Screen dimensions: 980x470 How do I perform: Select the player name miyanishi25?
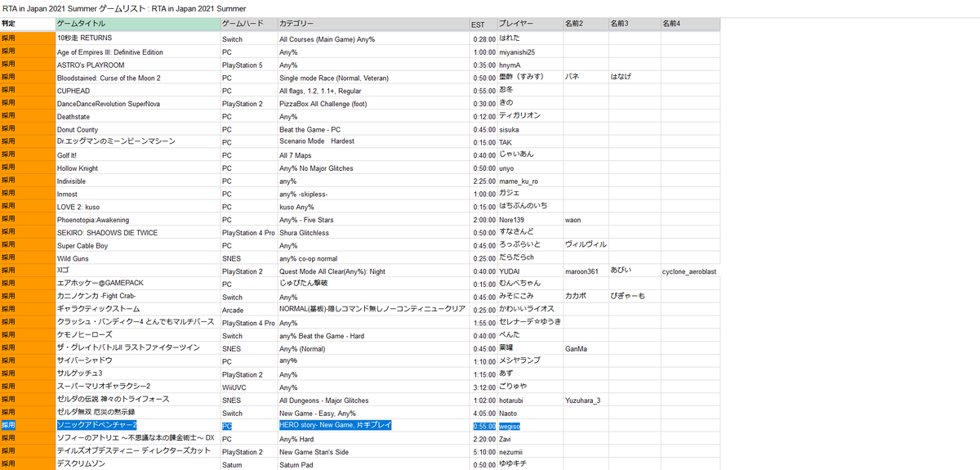click(529, 51)
